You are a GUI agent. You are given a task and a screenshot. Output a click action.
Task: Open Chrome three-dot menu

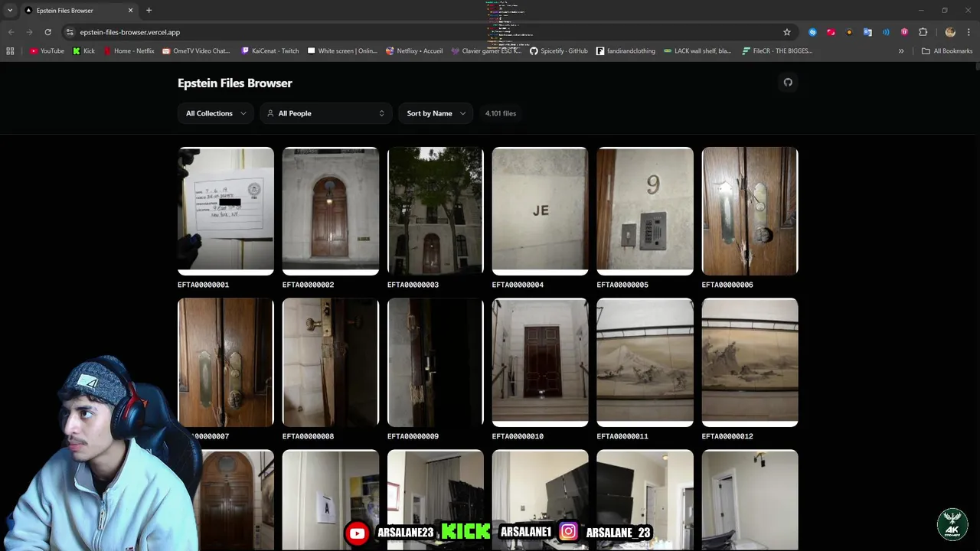click(969, 32)
